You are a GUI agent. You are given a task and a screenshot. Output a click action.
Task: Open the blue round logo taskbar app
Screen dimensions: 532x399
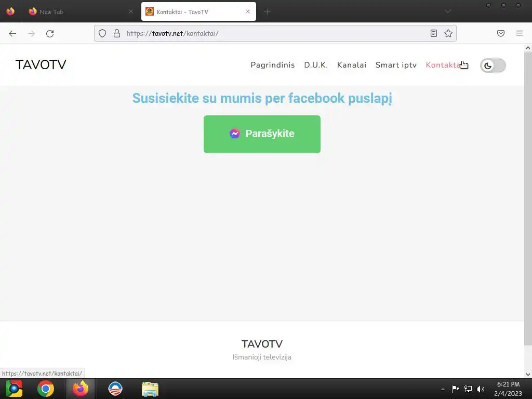click(115, 389)
